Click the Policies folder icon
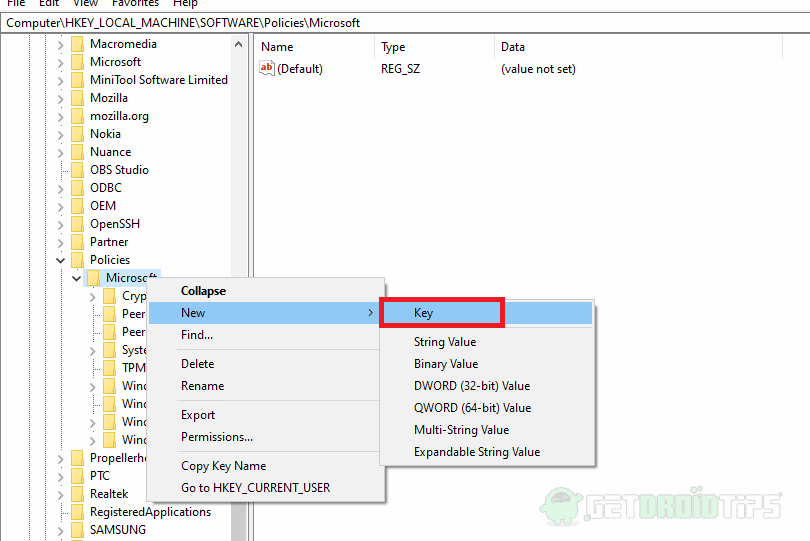The width and height of the screenshot is (810, 541). pyautogui.click(x=76, y=260)
